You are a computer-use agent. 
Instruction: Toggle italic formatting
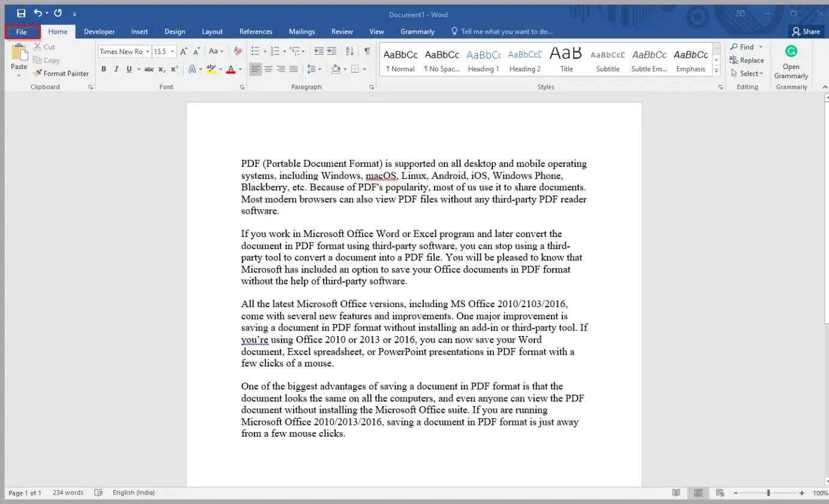tap(116, 69)
